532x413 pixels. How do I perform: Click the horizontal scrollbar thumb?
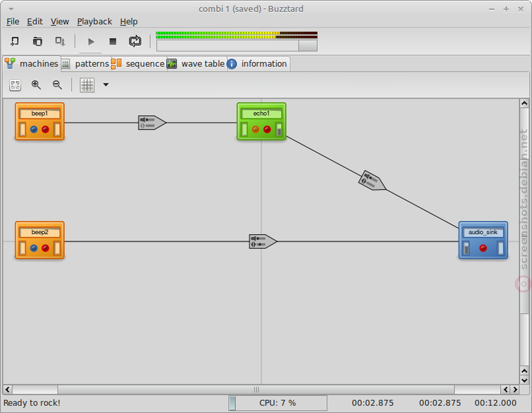pyautogui.click(x=256, y=390)
